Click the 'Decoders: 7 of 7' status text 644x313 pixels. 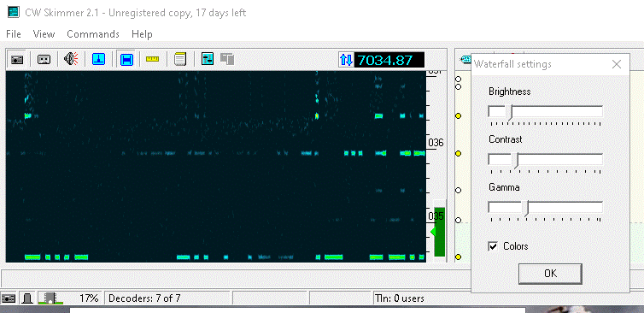pos(144,298)
